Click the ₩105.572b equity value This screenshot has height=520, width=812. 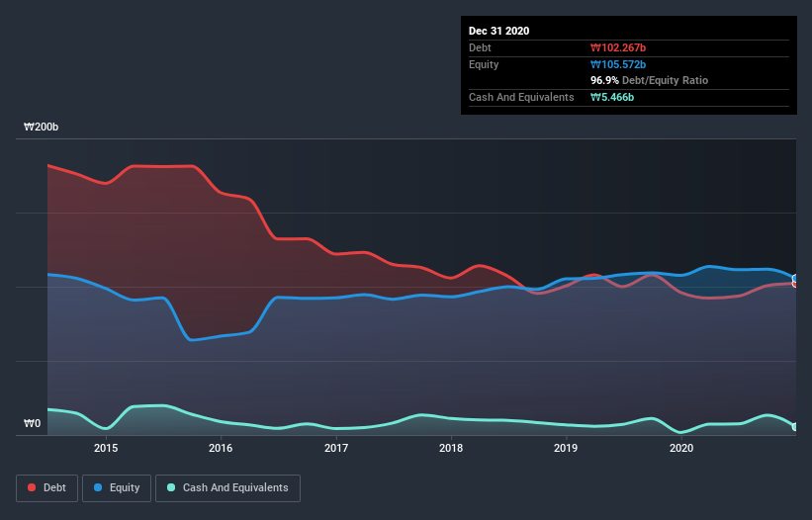click(x=618, y=64)
